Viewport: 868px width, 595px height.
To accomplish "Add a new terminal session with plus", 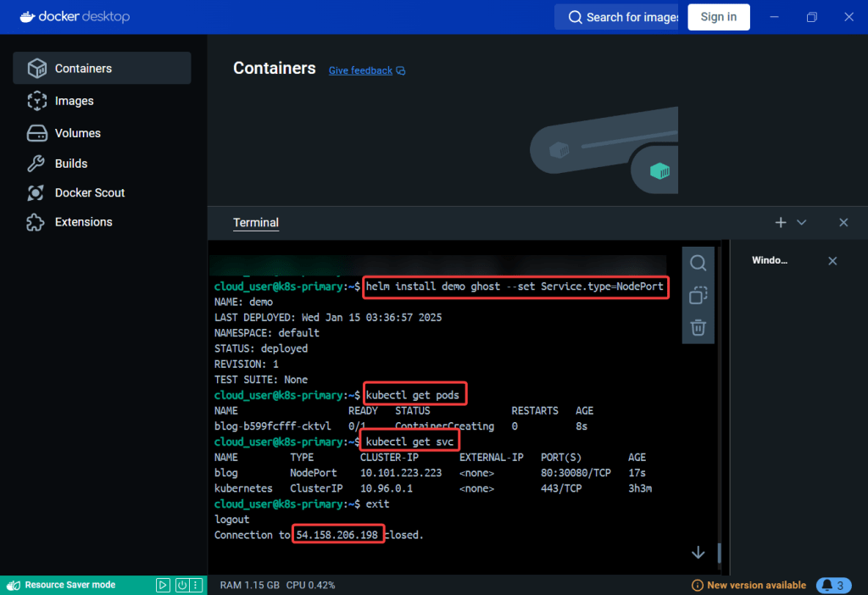I will click(781, 223).
